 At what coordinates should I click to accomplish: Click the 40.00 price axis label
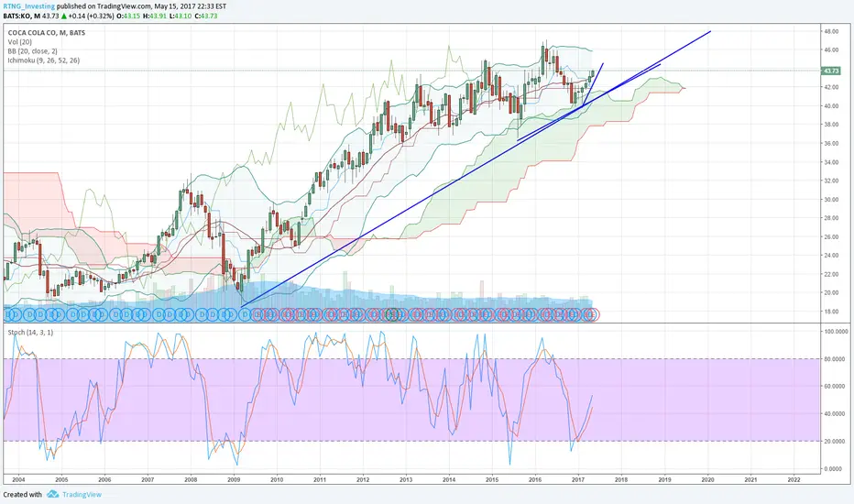click(x=831, y=106)
